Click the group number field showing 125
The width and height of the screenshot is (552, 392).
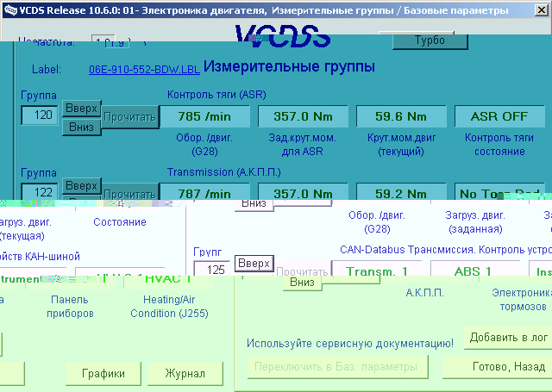(212, 269)
